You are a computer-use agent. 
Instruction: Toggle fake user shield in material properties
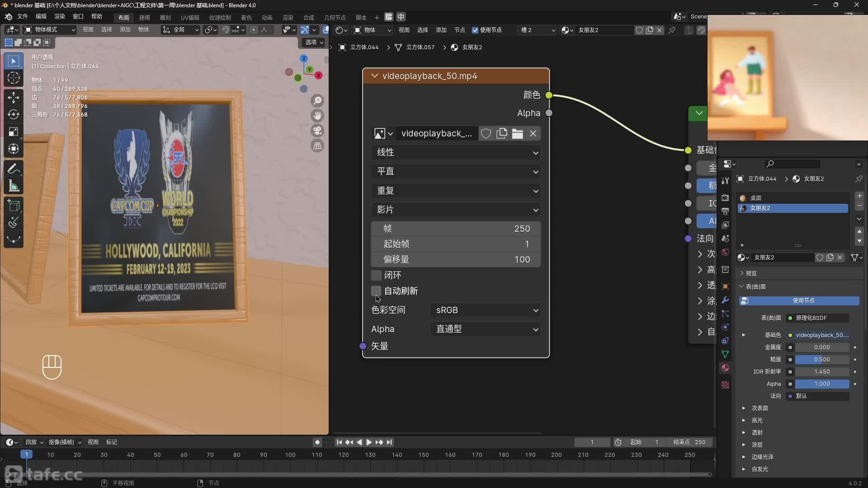pyautogui.click(x=820, y=257)
